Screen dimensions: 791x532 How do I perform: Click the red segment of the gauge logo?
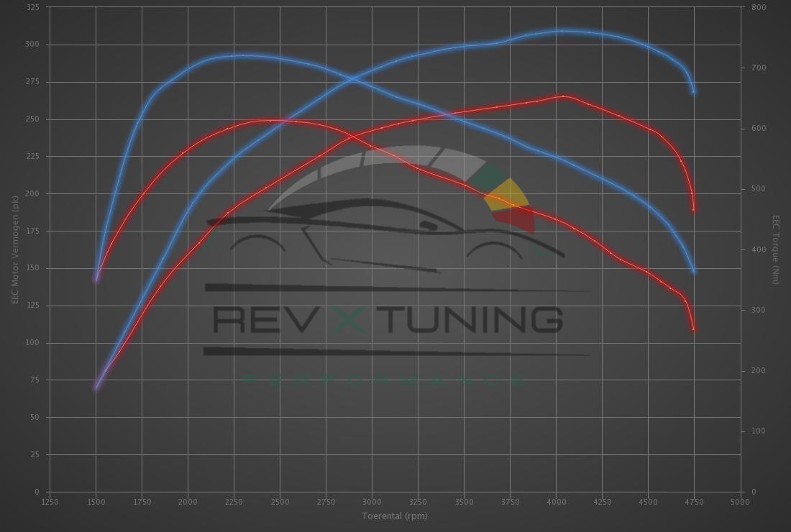click(521, 219)
